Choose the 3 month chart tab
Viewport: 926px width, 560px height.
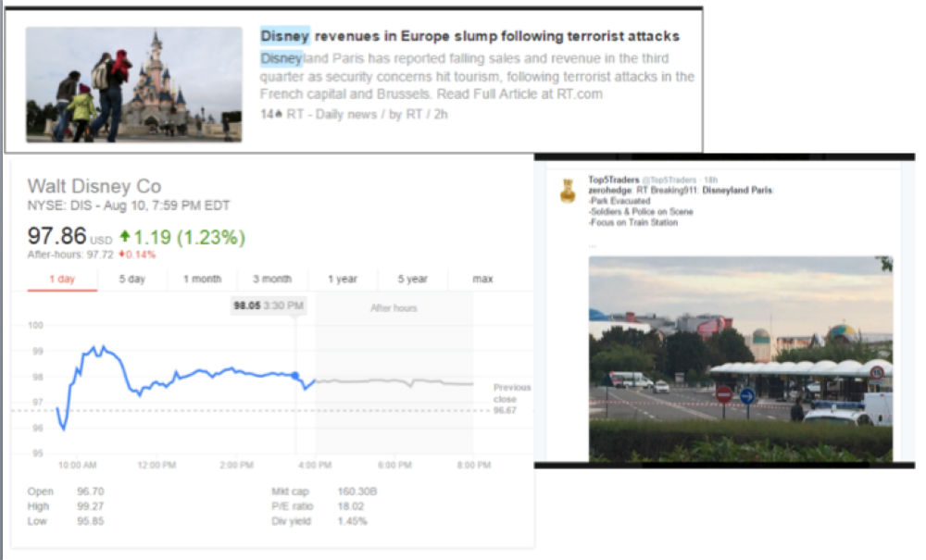(271, 279)
